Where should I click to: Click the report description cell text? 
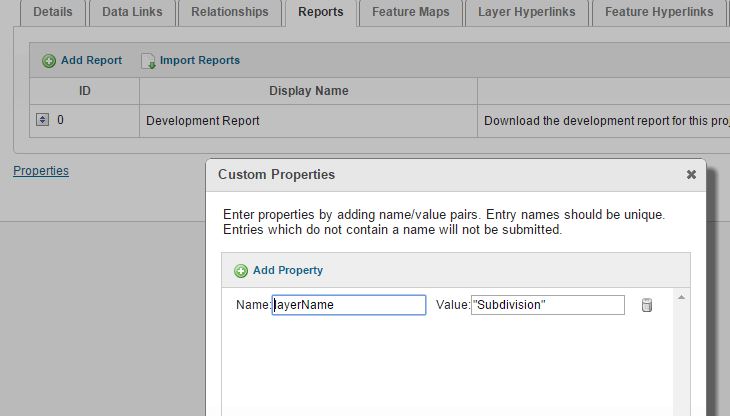click(x=607, y=121)
